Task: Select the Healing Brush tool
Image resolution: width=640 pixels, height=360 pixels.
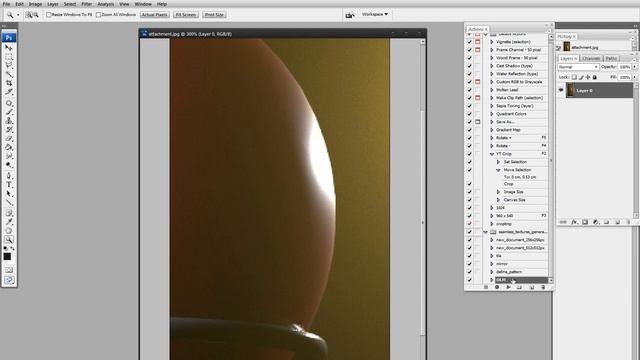Action: point(9,103)
